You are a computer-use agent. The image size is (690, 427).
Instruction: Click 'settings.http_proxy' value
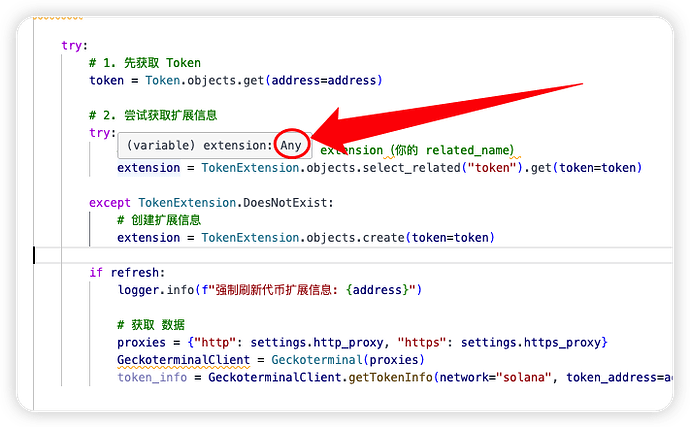coord(317,342)
